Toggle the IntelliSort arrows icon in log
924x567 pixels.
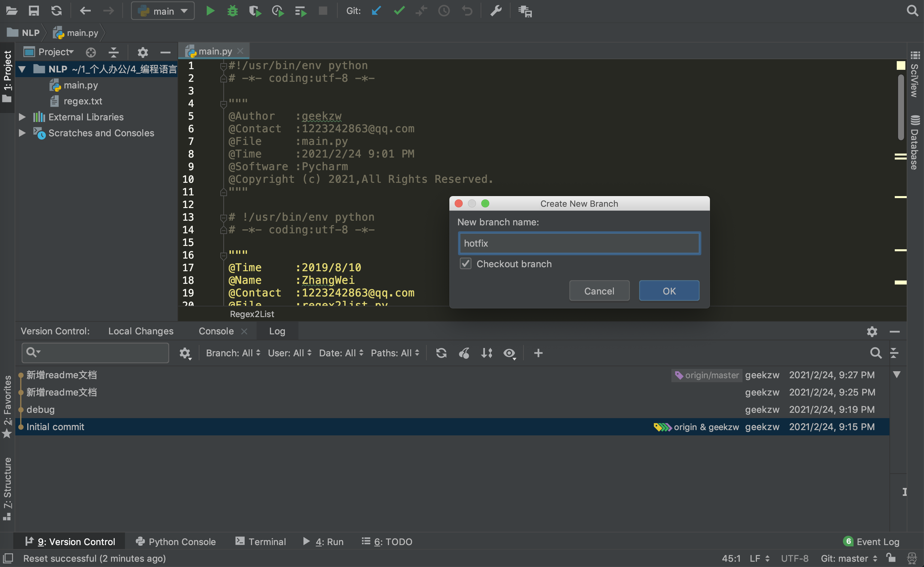(486, 353)
